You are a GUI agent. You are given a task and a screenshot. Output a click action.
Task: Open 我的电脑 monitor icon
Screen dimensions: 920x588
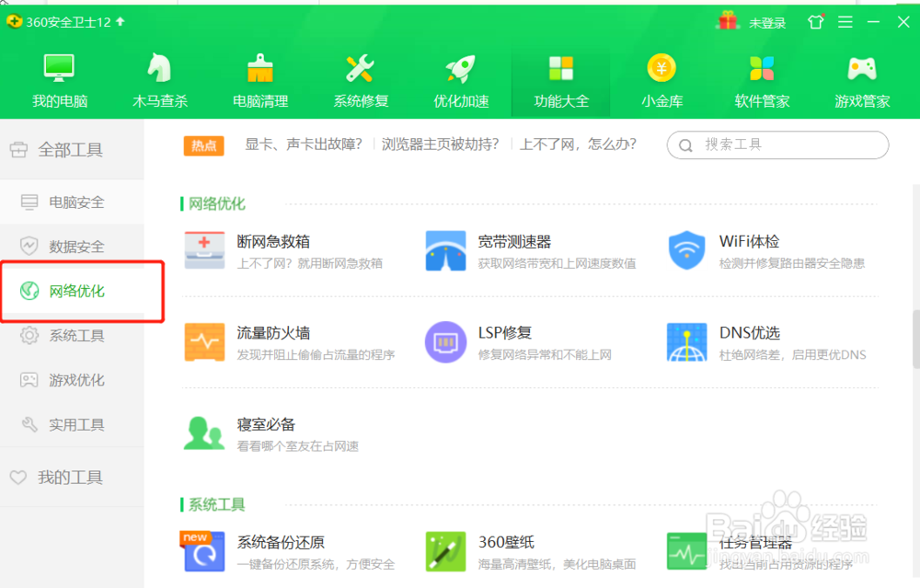coord(59,68)
